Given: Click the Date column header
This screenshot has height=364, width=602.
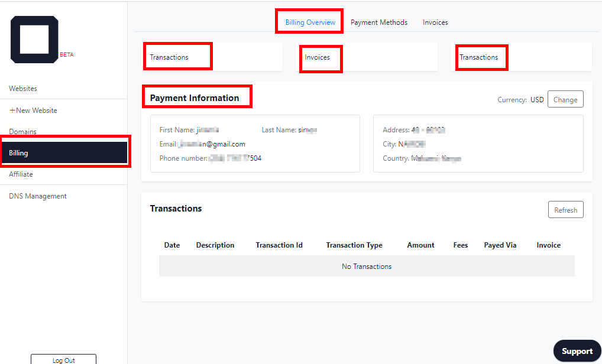Looking at the screenshot, I should (x=172, y=245).
